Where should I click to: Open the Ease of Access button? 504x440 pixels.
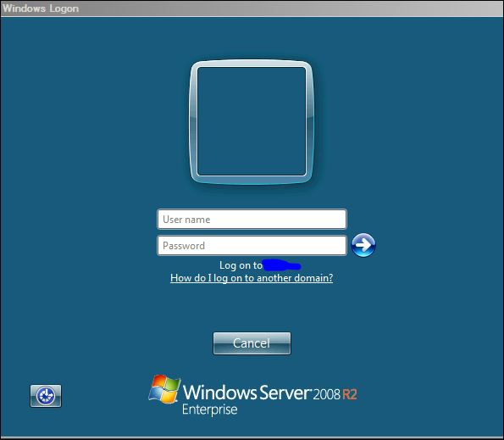click(46, 396)
